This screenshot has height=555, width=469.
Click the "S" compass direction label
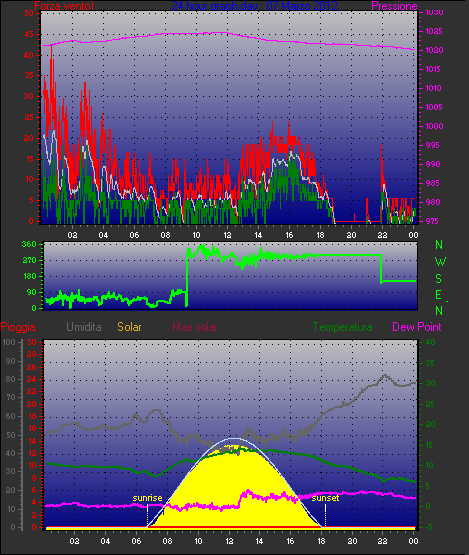(439, 279)
